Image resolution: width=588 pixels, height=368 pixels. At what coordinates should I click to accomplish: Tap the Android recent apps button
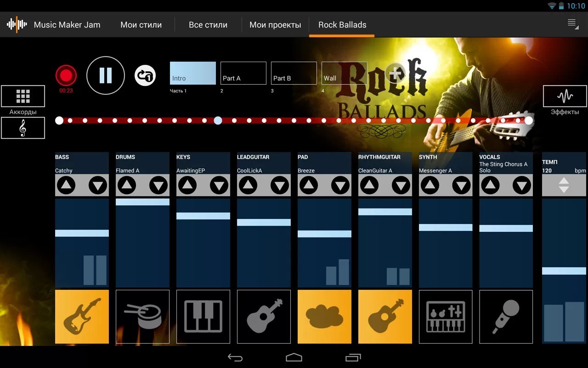353,357
